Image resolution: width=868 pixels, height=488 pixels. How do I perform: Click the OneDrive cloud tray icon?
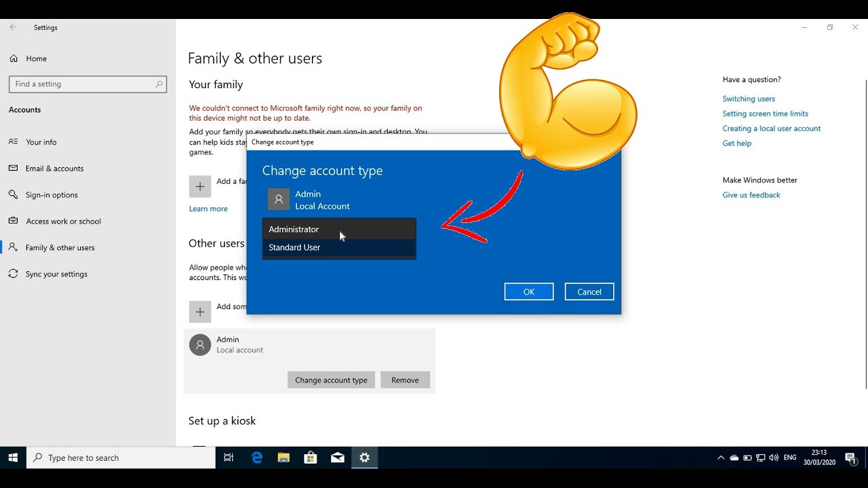click(x=734, y=458)
